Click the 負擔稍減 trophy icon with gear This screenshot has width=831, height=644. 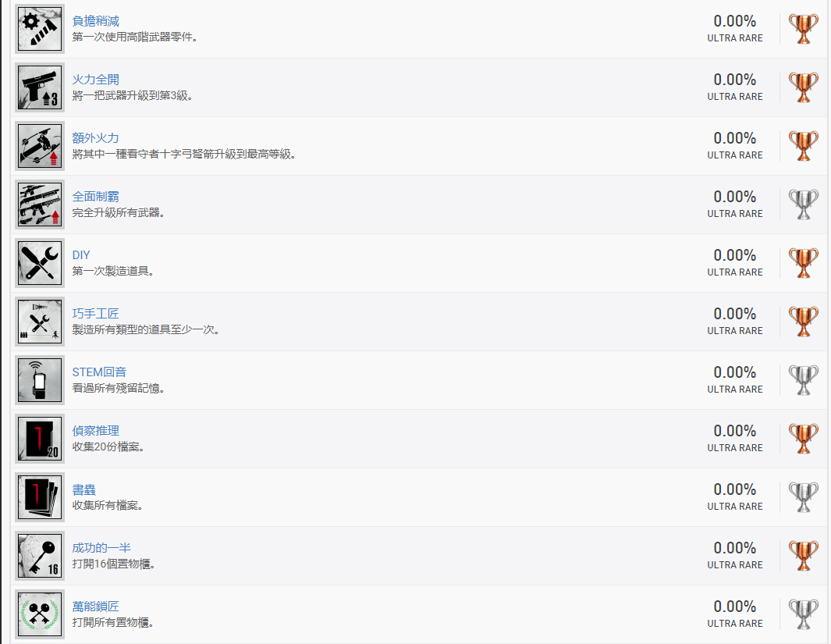coord(40,29)
